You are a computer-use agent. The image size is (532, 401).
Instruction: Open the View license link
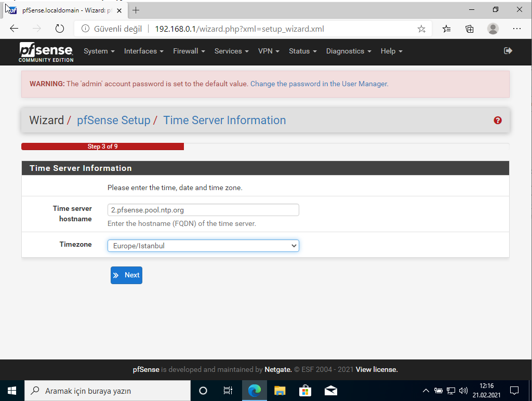[x=377, y=369]
